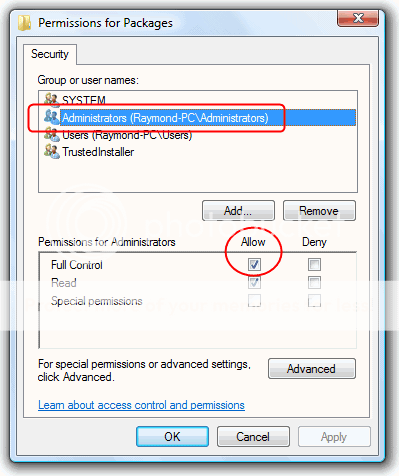Image resolution: width=399 pixels, height=476 pixels.
Task: Confirm changes with the OK button
Action: [172, 437]
